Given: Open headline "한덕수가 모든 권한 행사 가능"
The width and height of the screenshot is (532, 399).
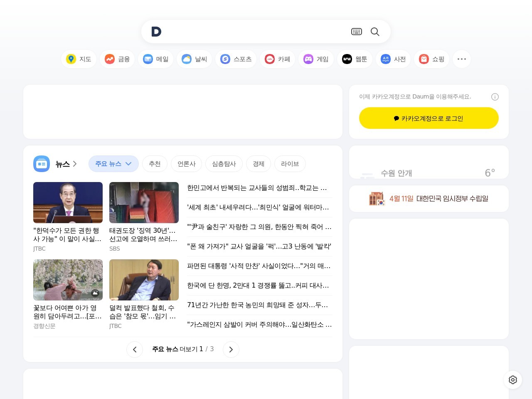Looking at the screenshot, I should pos(67,235).
